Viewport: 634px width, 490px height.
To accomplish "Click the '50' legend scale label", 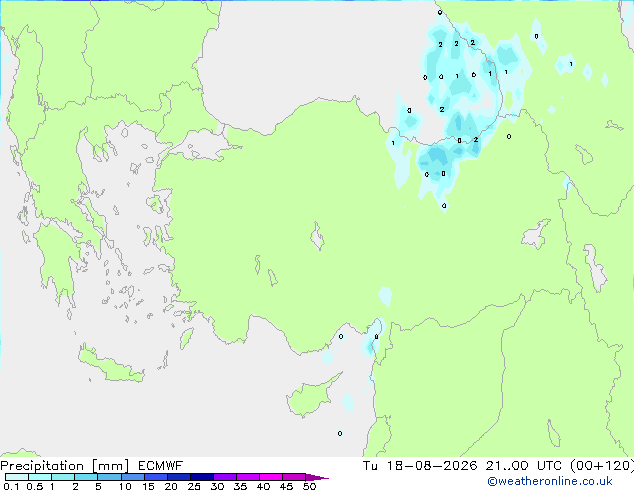I will (x=309, y=486).
